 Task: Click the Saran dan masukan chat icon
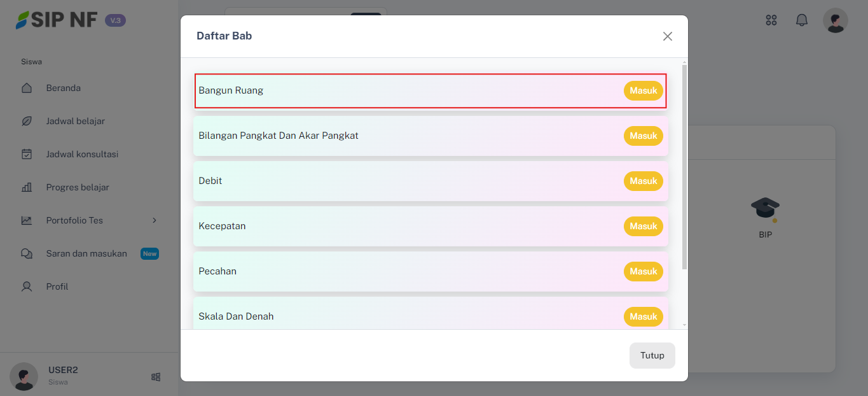27,253
